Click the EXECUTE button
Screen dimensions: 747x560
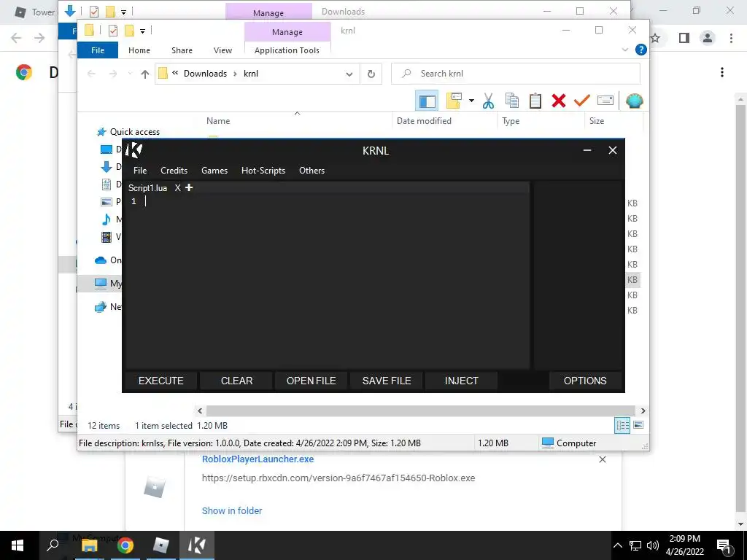point(161,381)
